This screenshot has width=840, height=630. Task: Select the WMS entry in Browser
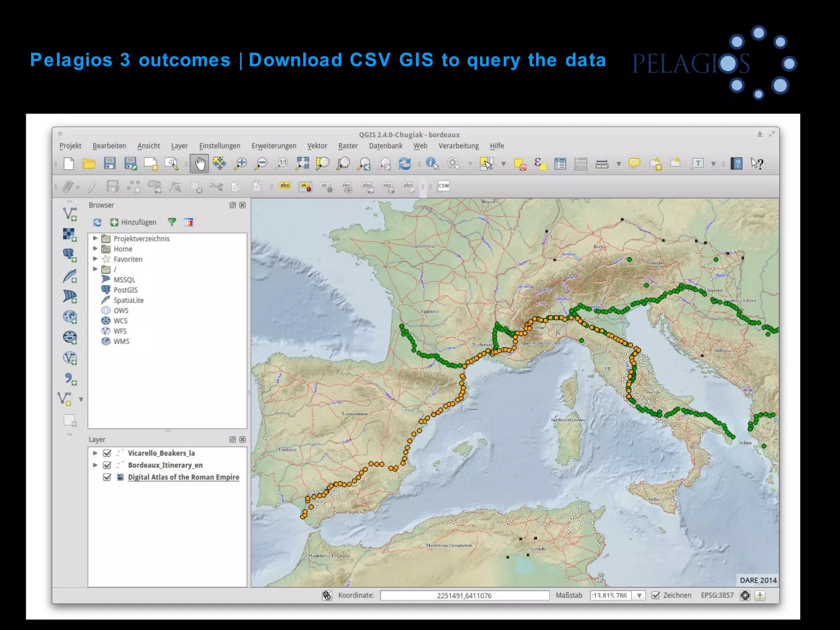point(121,341)
